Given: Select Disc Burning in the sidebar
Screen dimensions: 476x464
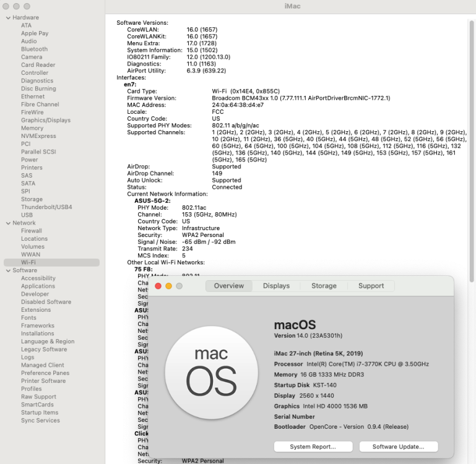Looking at the screenshot, I should (38, 88).
